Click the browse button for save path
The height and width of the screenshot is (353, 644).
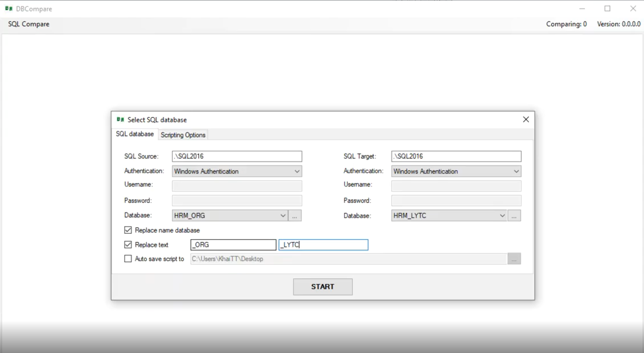tap(514, 259)
